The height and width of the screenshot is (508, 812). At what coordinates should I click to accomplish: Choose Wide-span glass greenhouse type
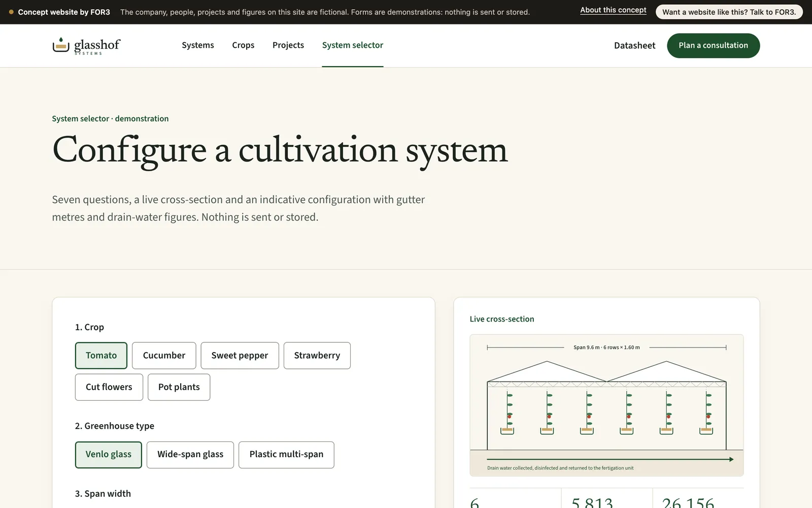tap(190, 455)
